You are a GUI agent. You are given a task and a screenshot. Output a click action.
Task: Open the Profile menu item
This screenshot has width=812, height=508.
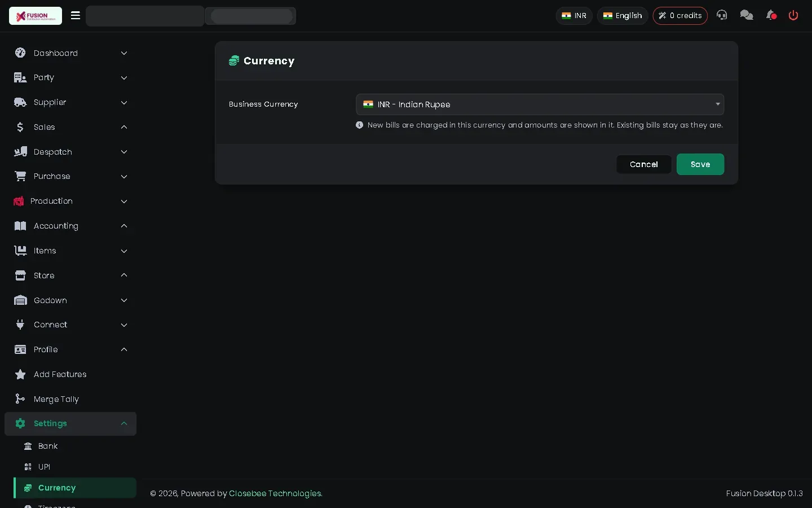(70, 349)
